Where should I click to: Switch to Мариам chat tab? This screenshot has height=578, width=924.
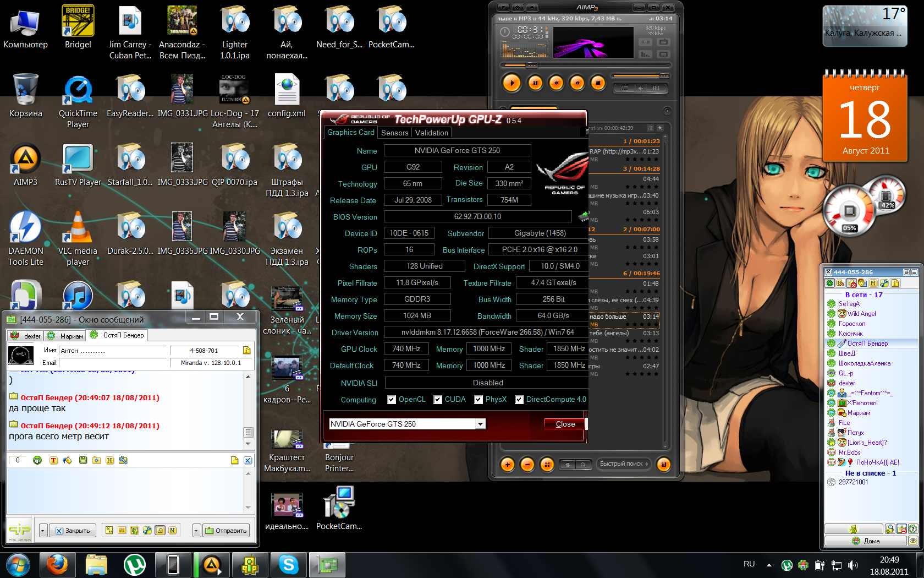click(x=65, y=336)
